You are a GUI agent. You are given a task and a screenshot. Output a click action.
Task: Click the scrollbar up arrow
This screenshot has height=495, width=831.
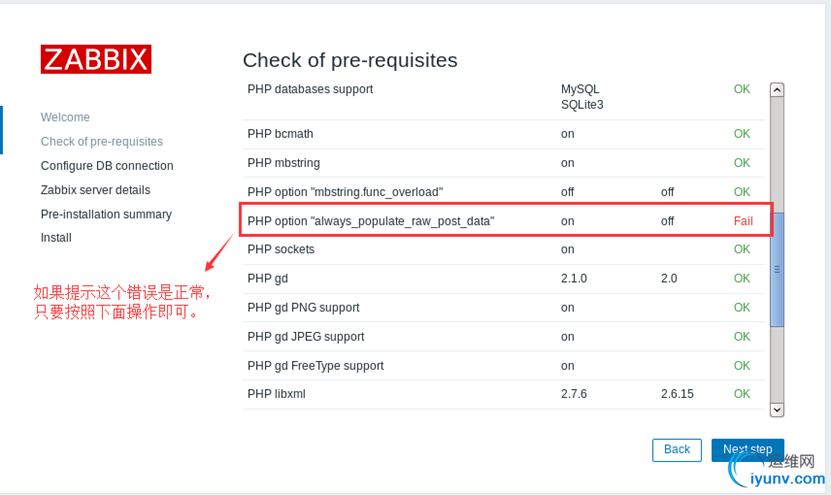777,89
